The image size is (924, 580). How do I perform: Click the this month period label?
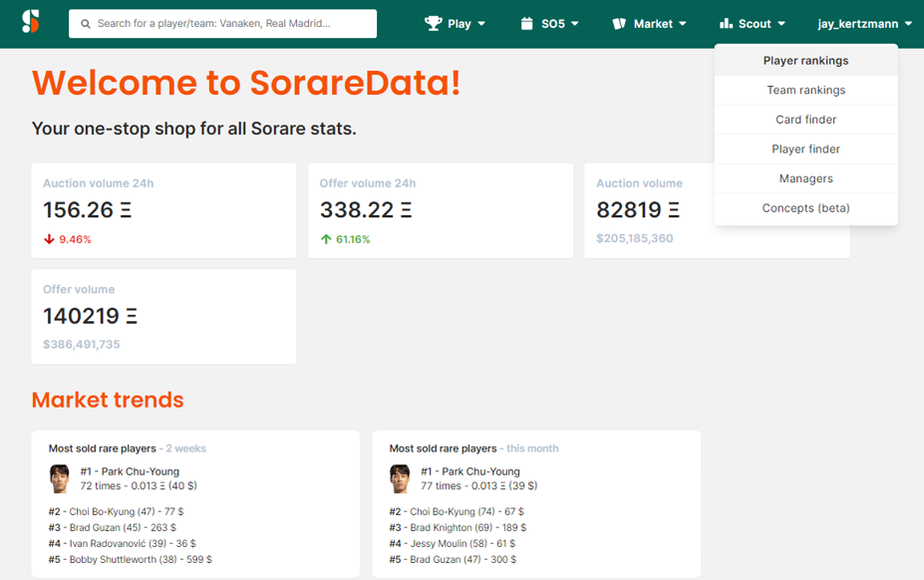point(532,448)
